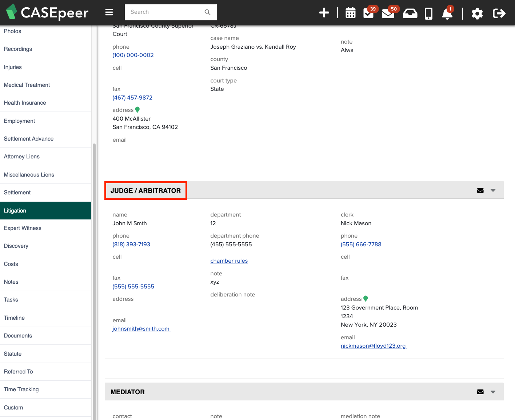Go to Referred To section
The width and height of the screenshot is (515, 420).
pyautogui.click(x=45, y=372)
